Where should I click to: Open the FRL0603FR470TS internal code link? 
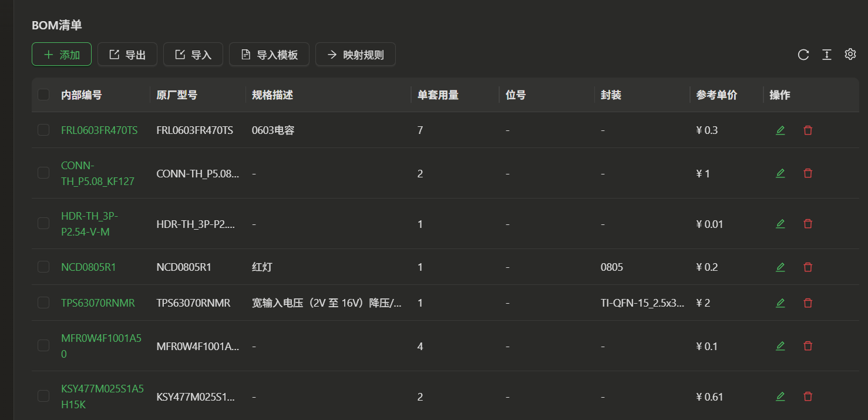click(99, 130)
